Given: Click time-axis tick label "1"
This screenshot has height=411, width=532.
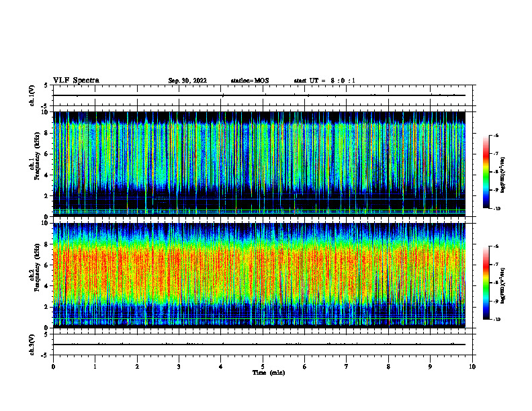Looking at the screenshot, I should pos(95,367).
